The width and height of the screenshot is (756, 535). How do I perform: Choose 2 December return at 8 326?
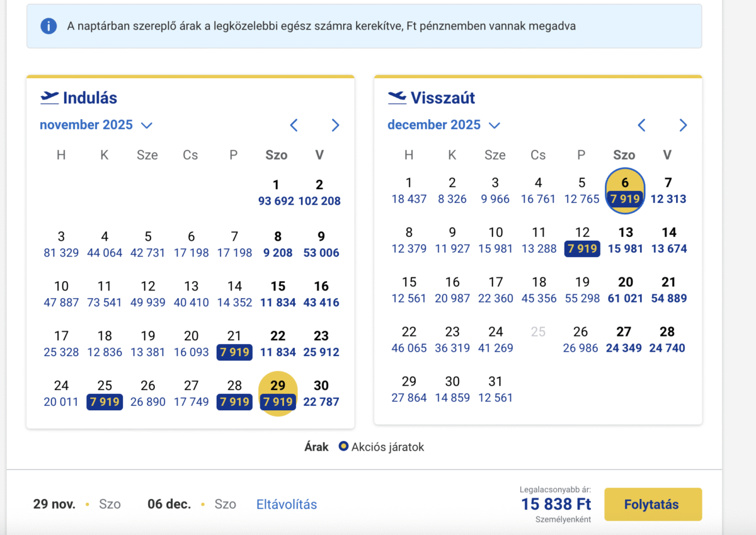(x=452, y=191)
